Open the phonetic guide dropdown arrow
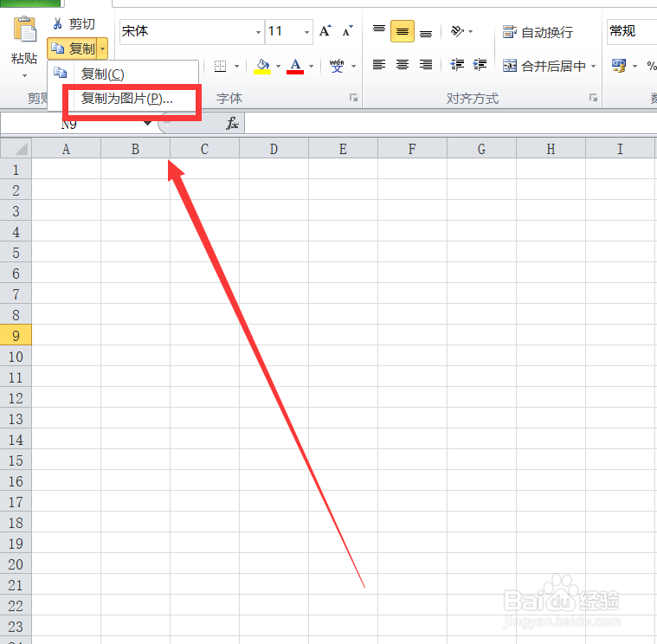 pos(353,66)
